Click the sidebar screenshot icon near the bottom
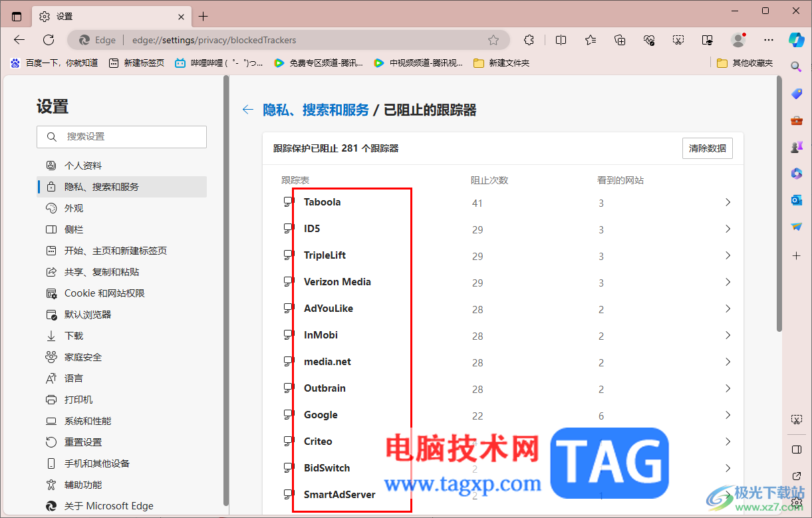Image resolution: width=812 pixels, height=518 pixels. [x=796, y=420]
